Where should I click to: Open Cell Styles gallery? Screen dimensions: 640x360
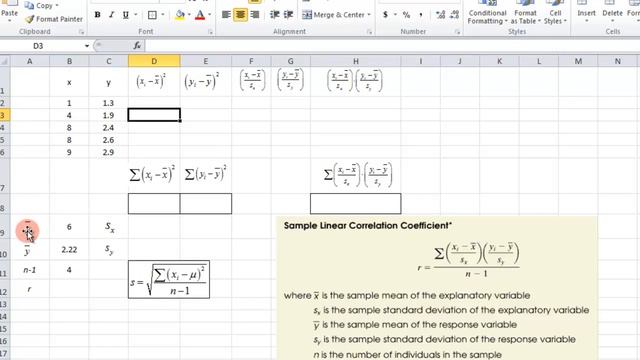coord(555,13)
